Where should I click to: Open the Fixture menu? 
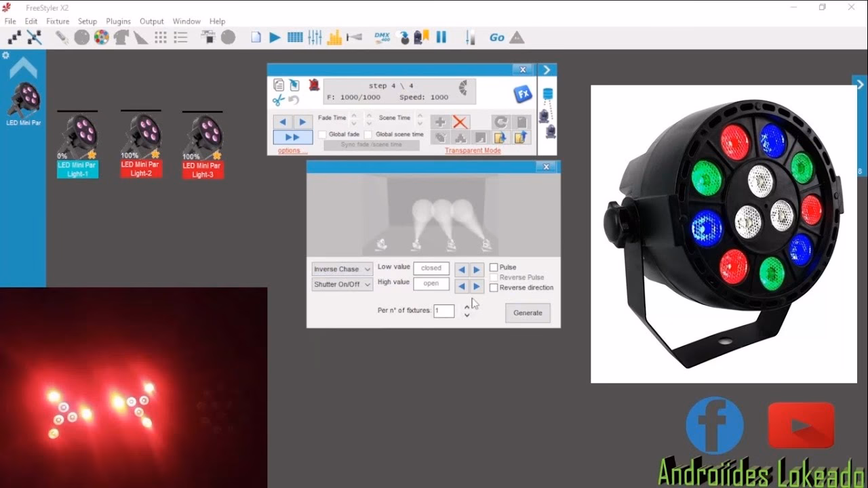click(58, 21)
